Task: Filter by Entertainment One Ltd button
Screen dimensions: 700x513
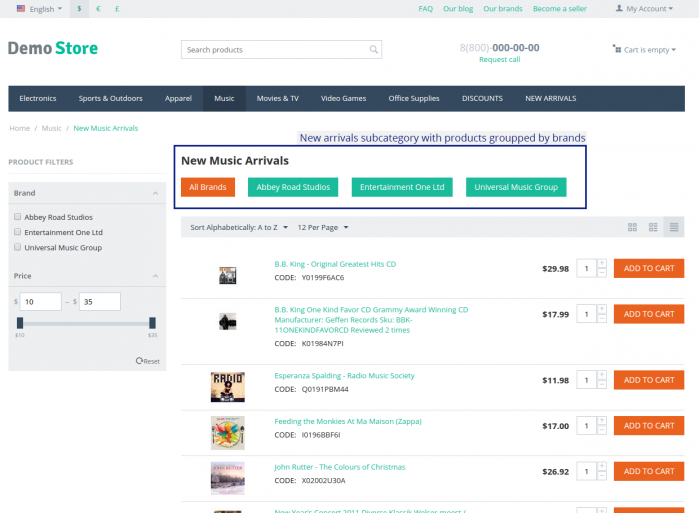Action: point(402,187)
